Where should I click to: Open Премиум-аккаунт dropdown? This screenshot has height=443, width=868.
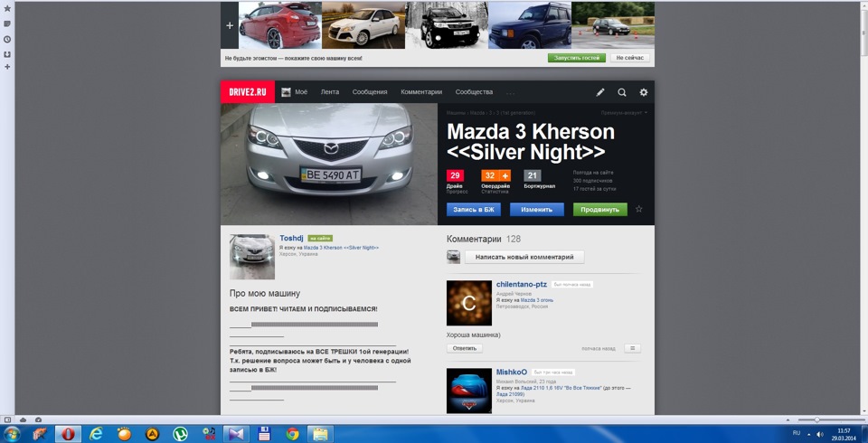[624, 113]
